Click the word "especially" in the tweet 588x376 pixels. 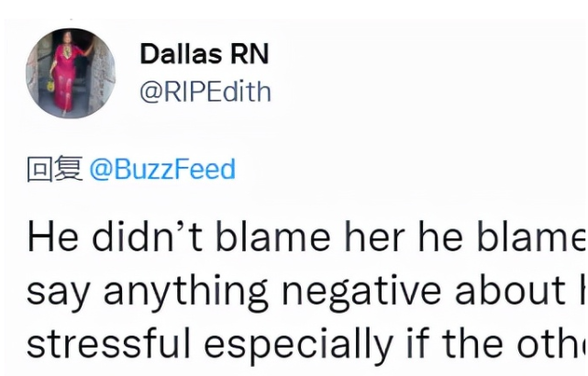(294, 343)
